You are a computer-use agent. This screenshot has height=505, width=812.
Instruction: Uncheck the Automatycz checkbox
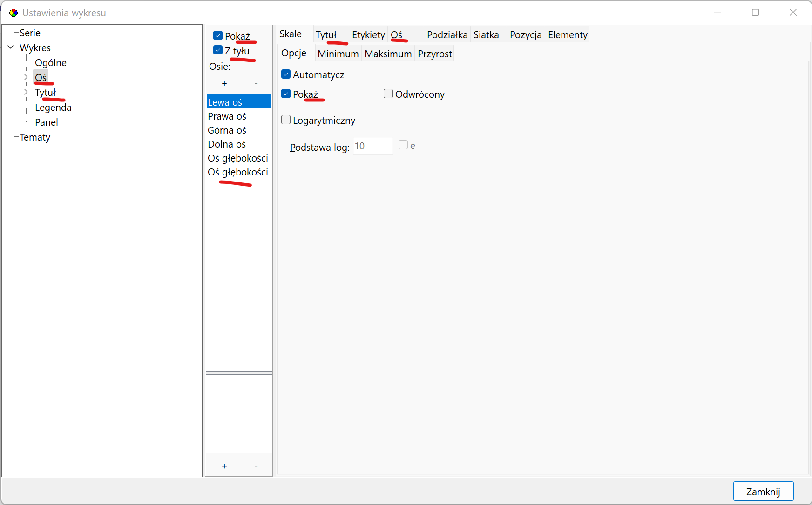286,74
